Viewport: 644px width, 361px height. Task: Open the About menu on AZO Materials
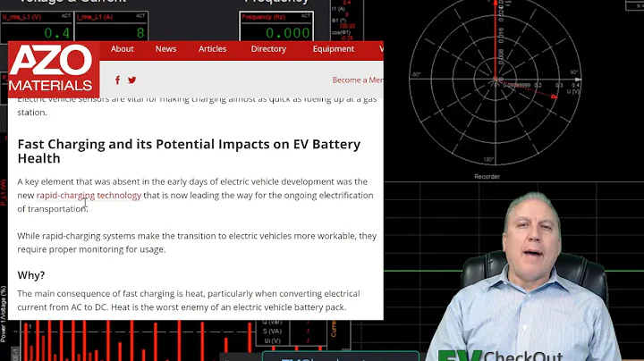122,49
